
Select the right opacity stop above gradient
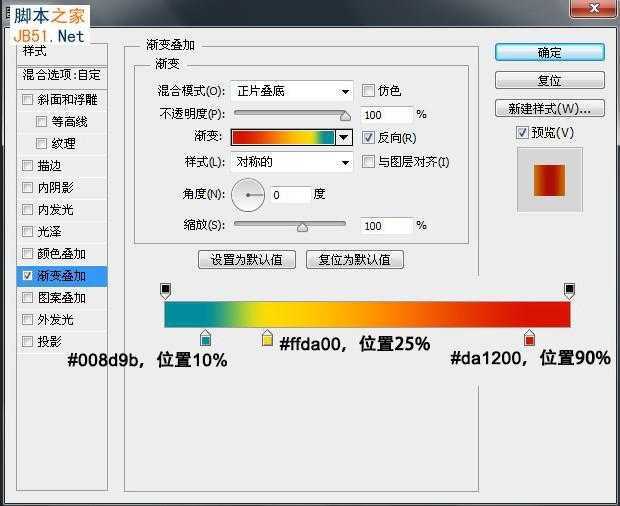pyautogui.click(x=569, y=291)
